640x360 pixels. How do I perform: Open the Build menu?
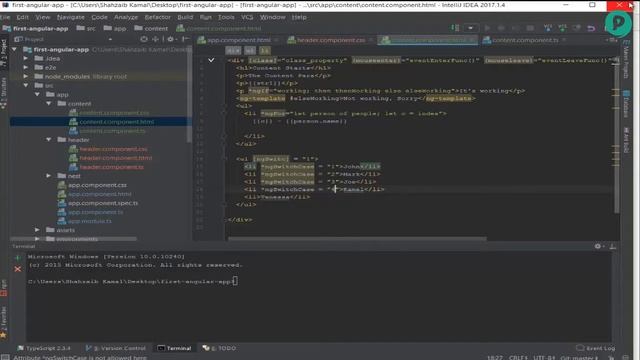185,17
